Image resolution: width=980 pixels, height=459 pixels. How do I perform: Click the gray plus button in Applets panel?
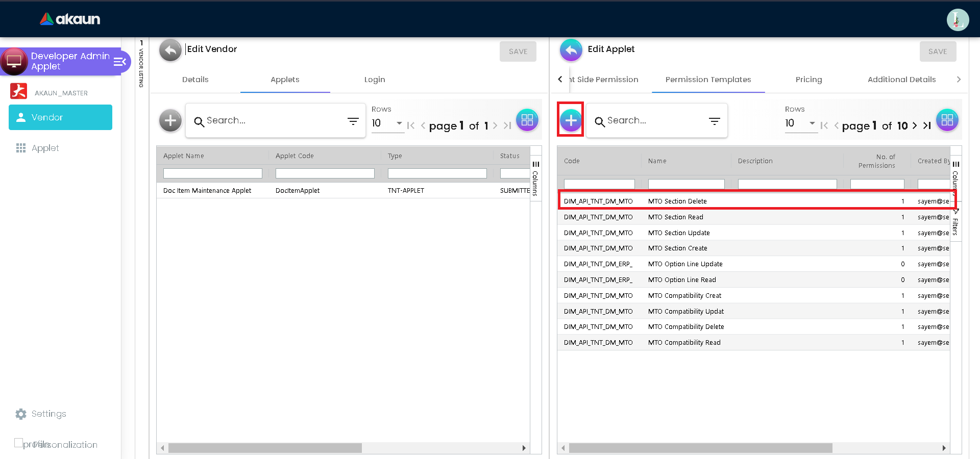coord(170,121)
